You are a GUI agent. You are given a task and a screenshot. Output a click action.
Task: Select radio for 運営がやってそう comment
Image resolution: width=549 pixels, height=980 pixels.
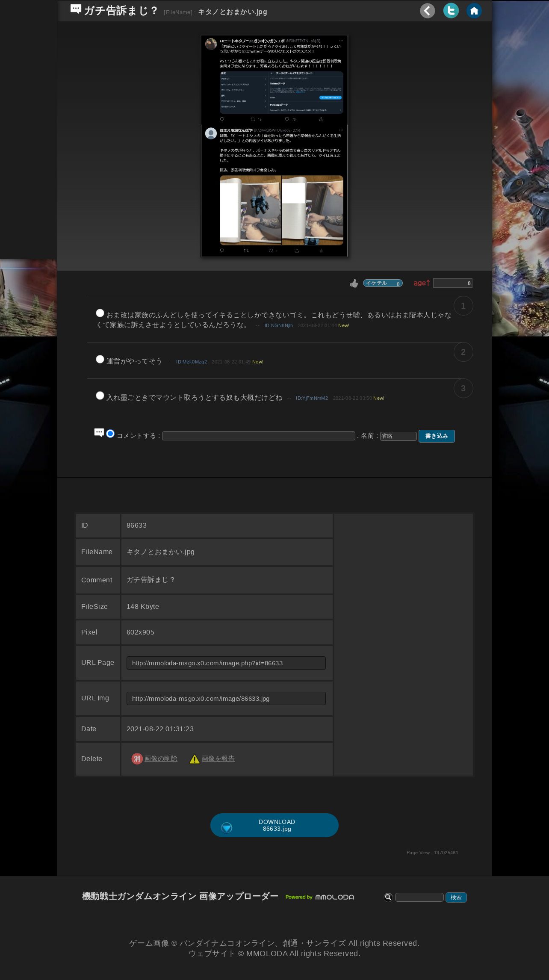pyautogui.click(x=100, y=359)
